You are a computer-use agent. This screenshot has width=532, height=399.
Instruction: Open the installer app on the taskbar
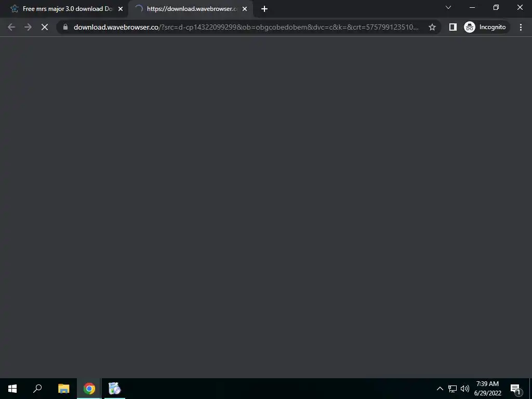[x=115, y=389]
